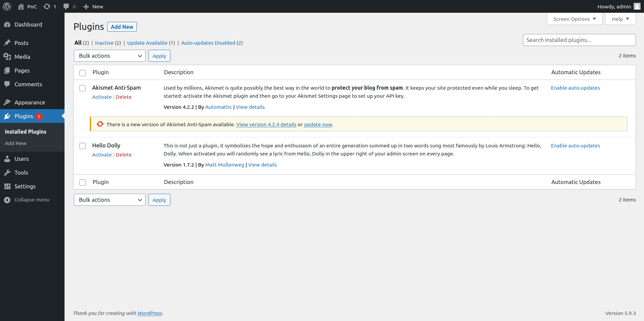View details for Hello Dolly
The image size is (644, 321).
coord(263,165)
